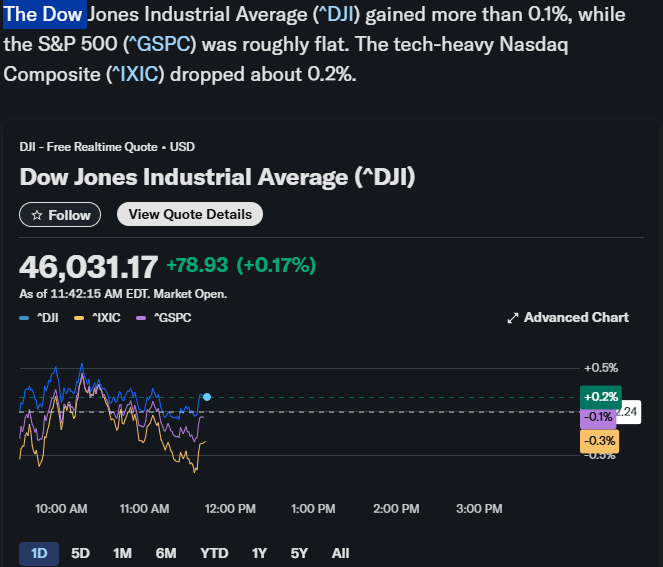Switch to the 6M range
663x567 pixels.
coord(166,553)
